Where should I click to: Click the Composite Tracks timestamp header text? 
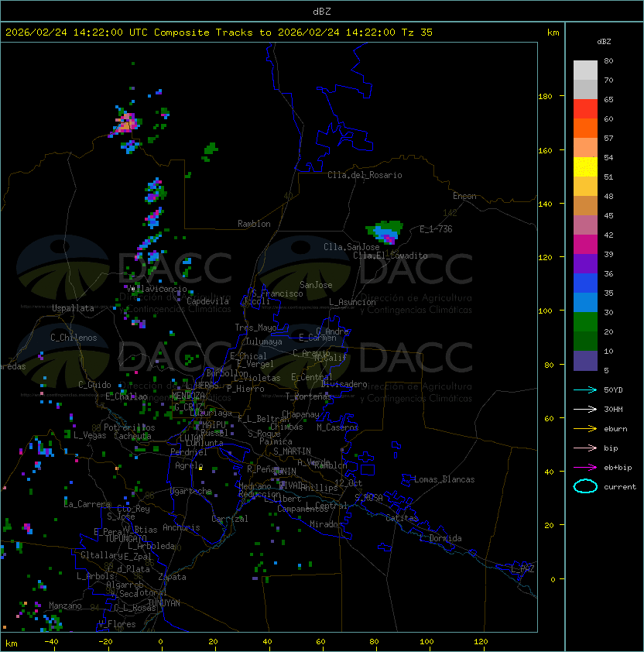click(x=219, y=33)
